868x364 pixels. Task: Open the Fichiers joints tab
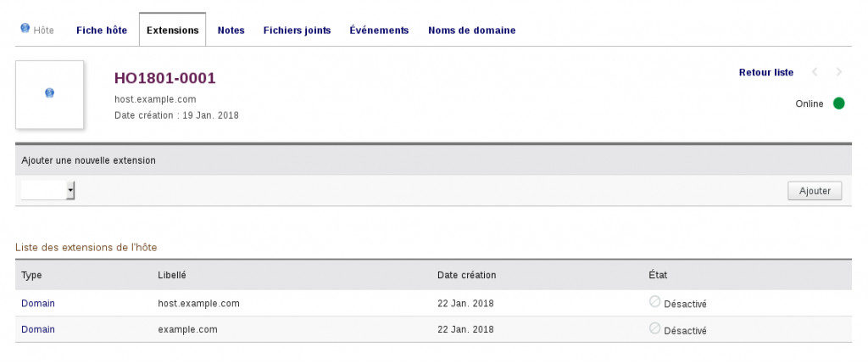(x=297, y=30)
